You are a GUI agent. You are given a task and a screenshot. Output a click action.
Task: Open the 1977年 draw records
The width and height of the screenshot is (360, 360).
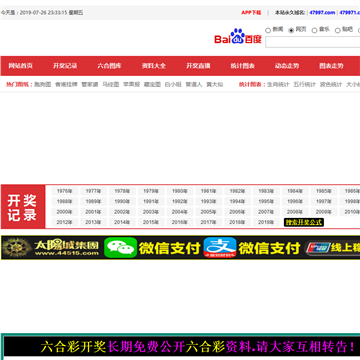(93, 191)
